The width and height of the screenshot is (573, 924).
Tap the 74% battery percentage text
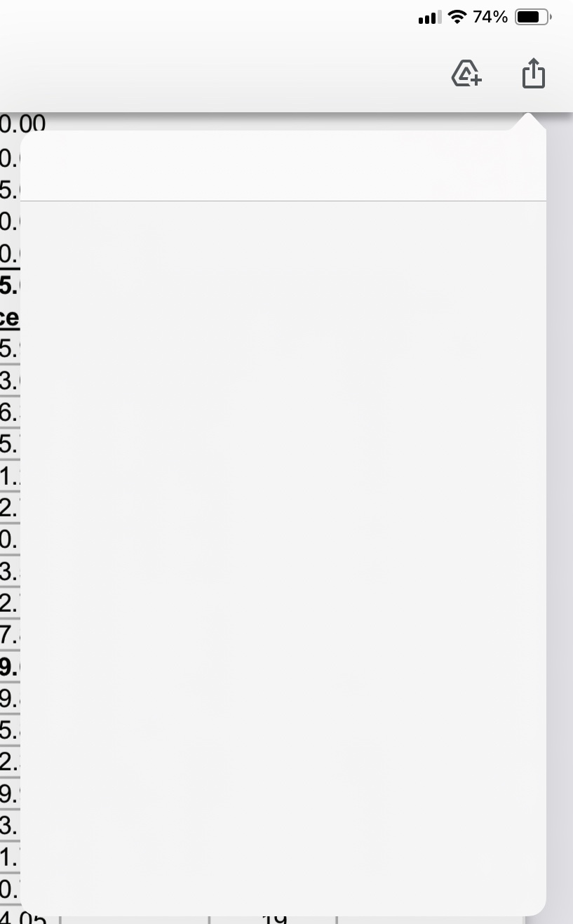(490, 18)
